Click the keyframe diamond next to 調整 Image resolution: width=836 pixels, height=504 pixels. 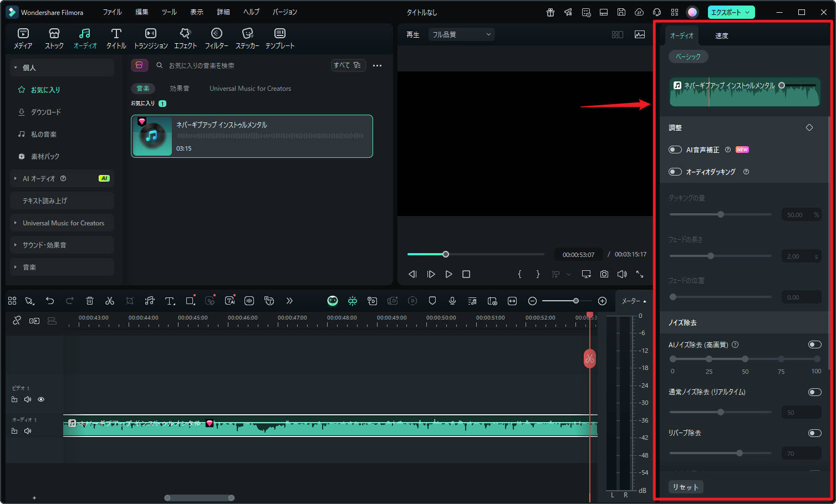tap(809, 127)
